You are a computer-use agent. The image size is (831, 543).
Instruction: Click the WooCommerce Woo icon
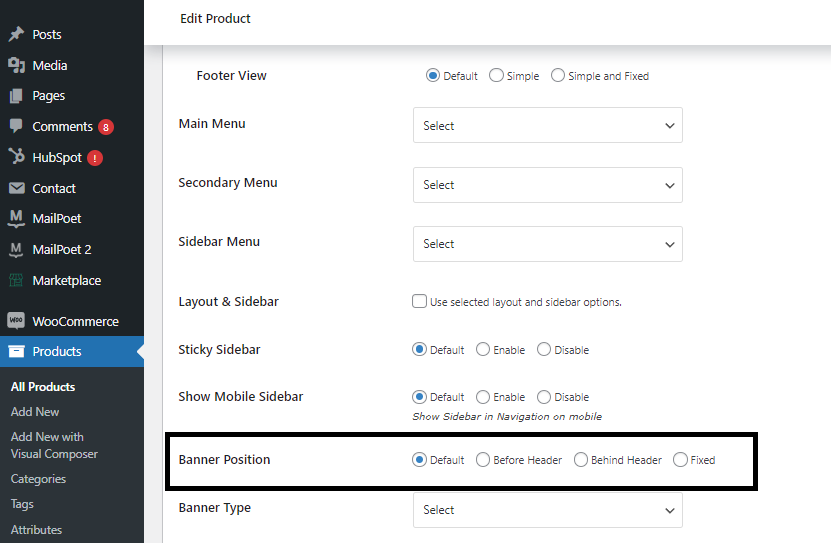tap(16, 321)
